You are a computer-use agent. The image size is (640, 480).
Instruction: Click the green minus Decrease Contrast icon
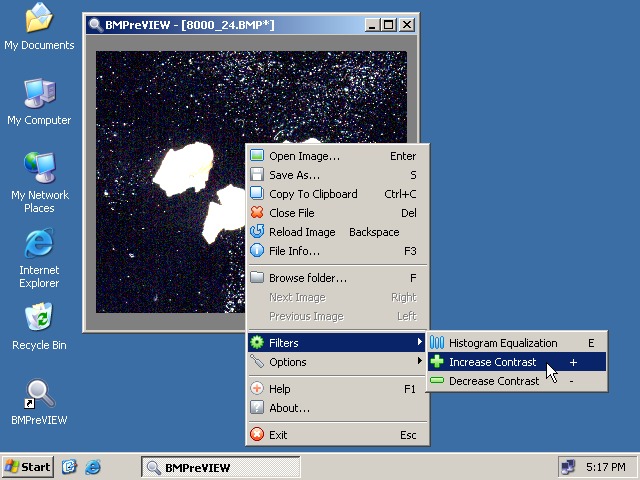pos(437,380)
